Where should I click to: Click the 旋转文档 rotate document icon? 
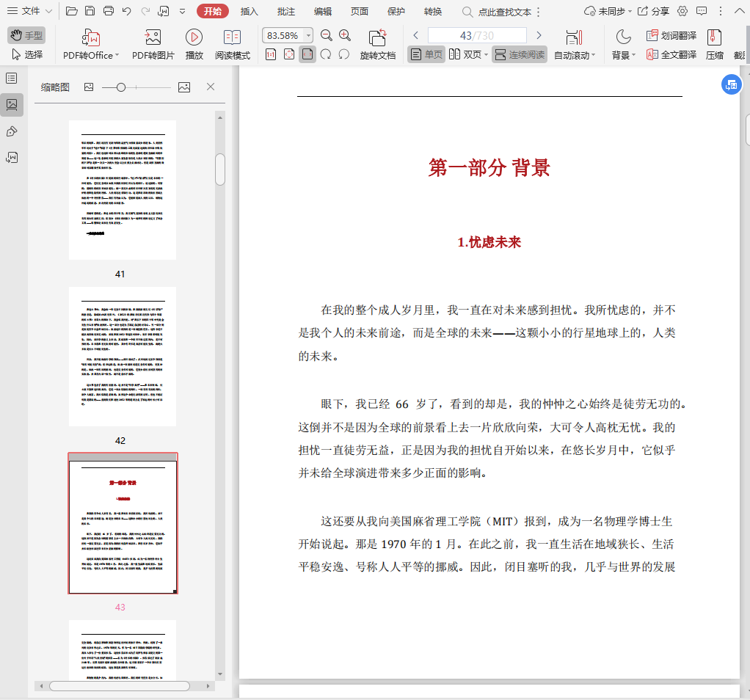click(377, 38)
